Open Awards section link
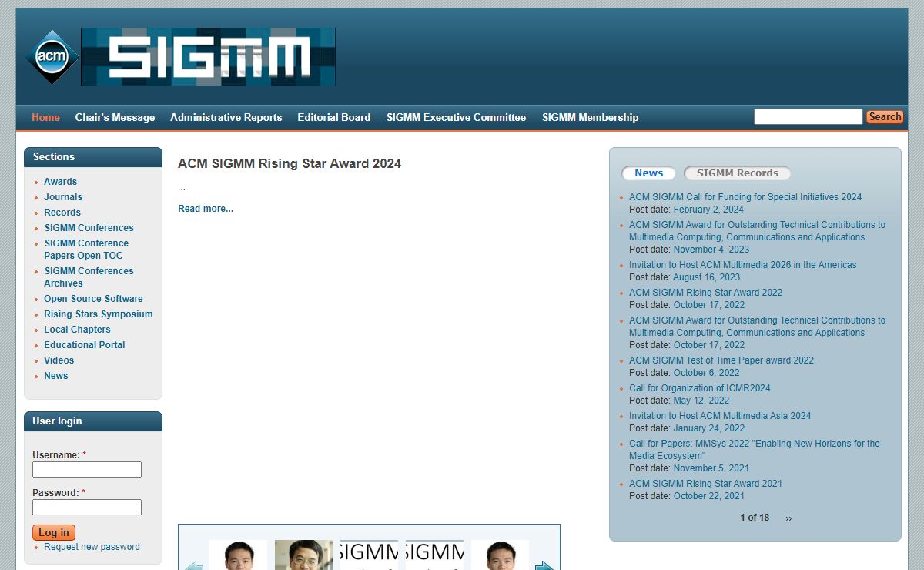Viewport: 924px width, 570px height. click(60, 182)
